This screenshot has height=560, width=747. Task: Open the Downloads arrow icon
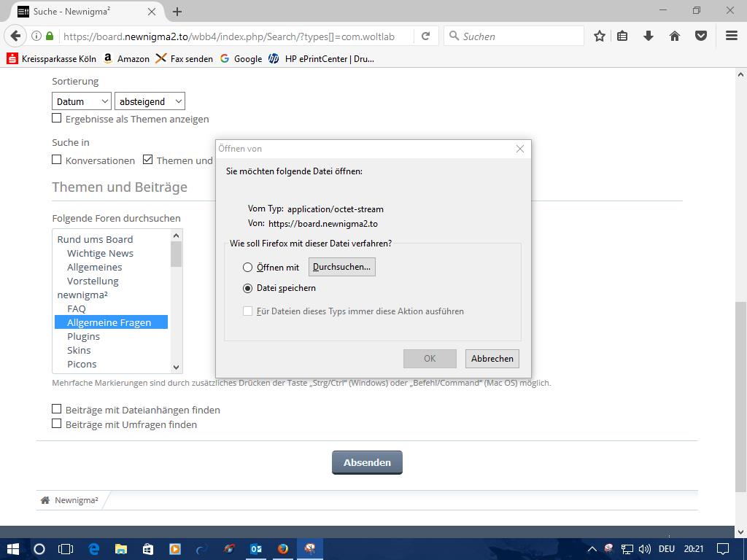pyautogui.click(x=648, y=36)
